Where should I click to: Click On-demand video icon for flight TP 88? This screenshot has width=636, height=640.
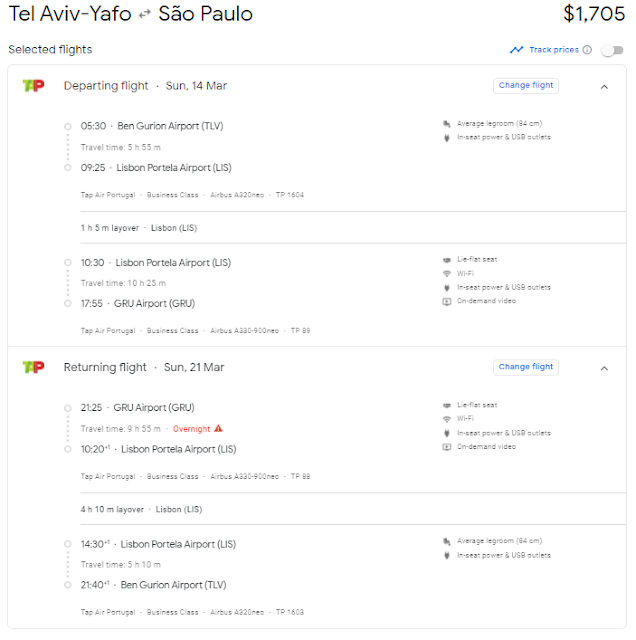click(x=447, y=447)
